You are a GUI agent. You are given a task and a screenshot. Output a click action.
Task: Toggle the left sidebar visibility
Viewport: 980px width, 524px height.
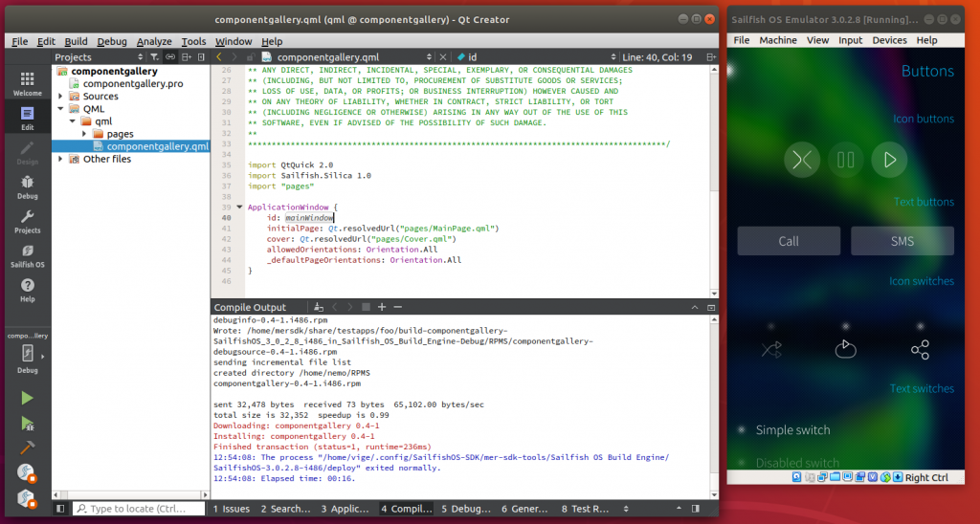60,509
